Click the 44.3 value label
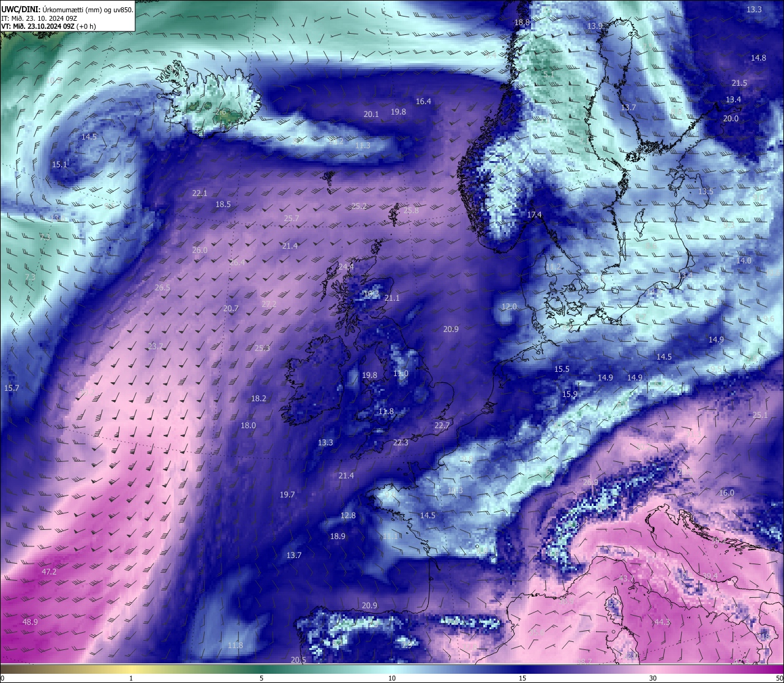This screenshot has height=683, width=784. point(662,622)
